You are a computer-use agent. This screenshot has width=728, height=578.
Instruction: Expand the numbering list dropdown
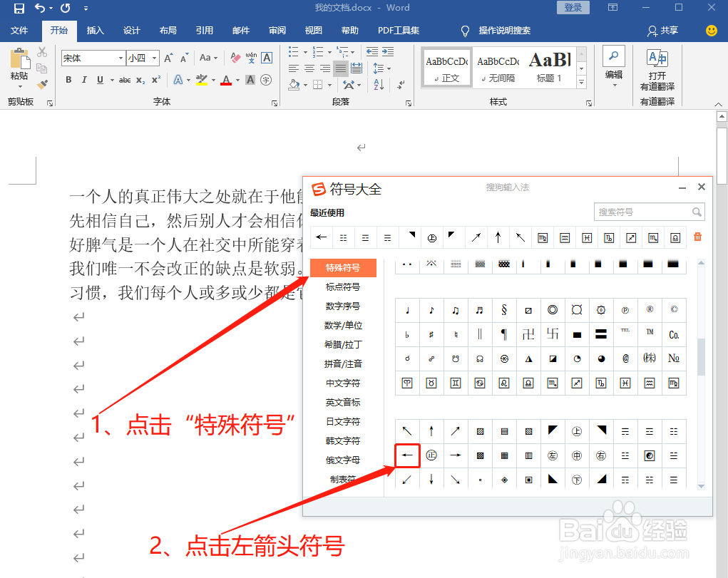click(329, 53)
